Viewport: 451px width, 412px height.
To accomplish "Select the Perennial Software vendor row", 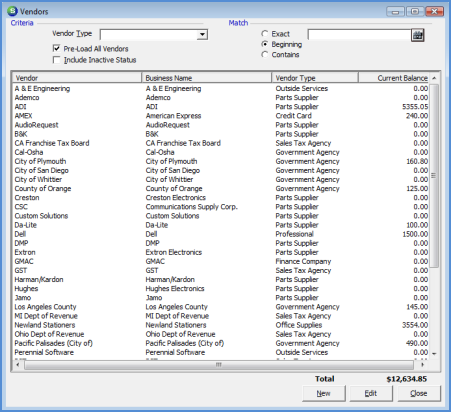I will [x=221, y=352].
